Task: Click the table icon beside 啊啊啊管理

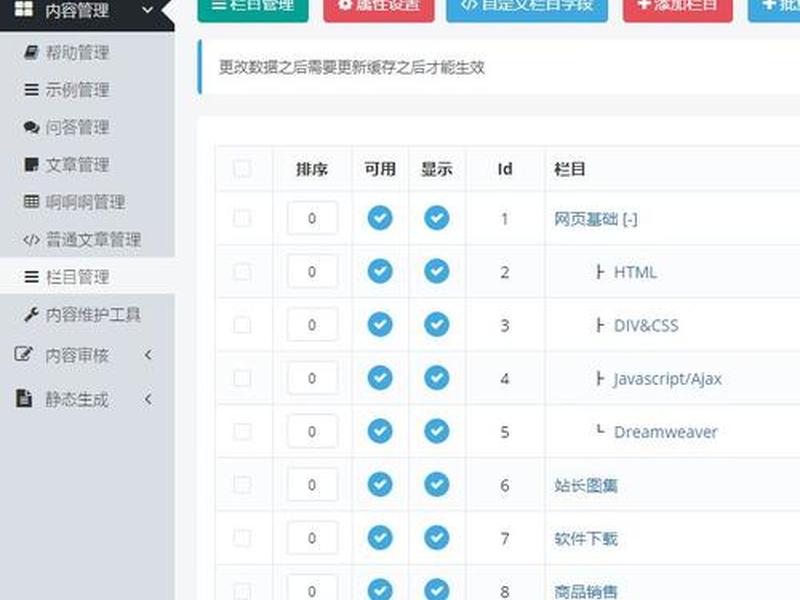Action: coord(31,202)
